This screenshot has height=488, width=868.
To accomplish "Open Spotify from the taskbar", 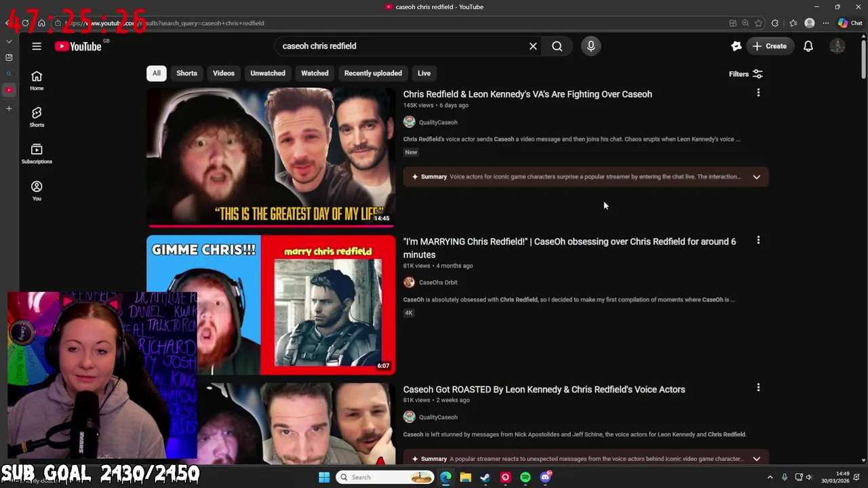I will pos(526,477).
